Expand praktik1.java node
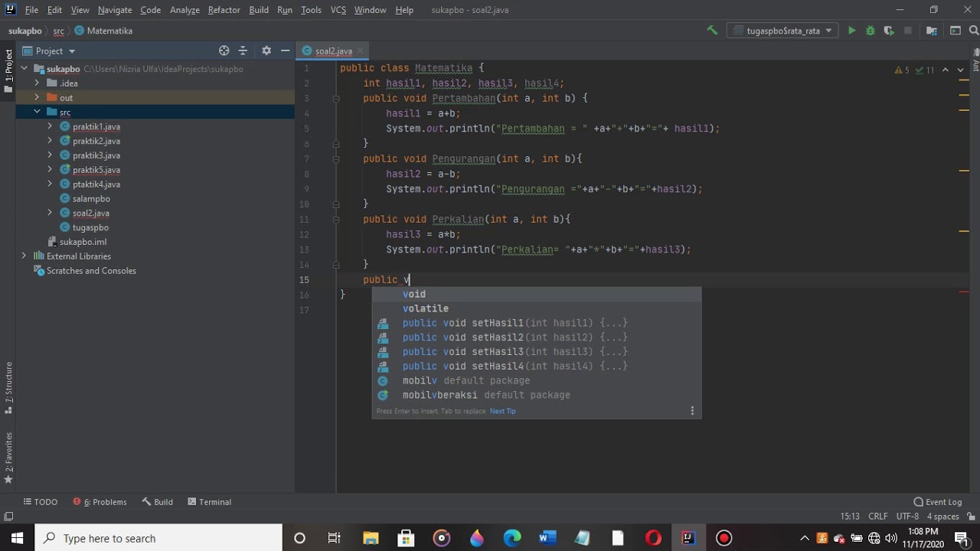 [x=50, y=126]
